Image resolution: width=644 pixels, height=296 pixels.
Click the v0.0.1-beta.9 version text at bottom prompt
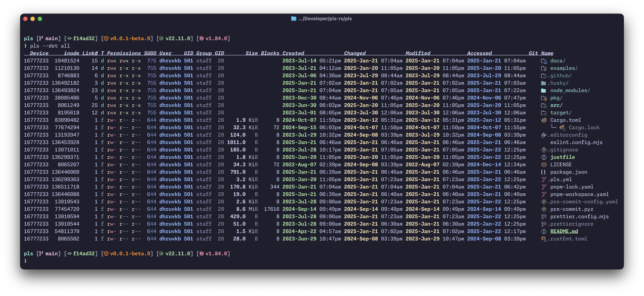(x=130, y=253)
